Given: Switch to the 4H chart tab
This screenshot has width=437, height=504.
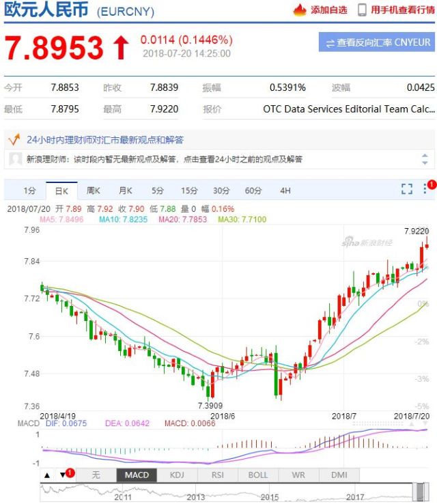Looking at the screenshot, I should tap(285, 191).
